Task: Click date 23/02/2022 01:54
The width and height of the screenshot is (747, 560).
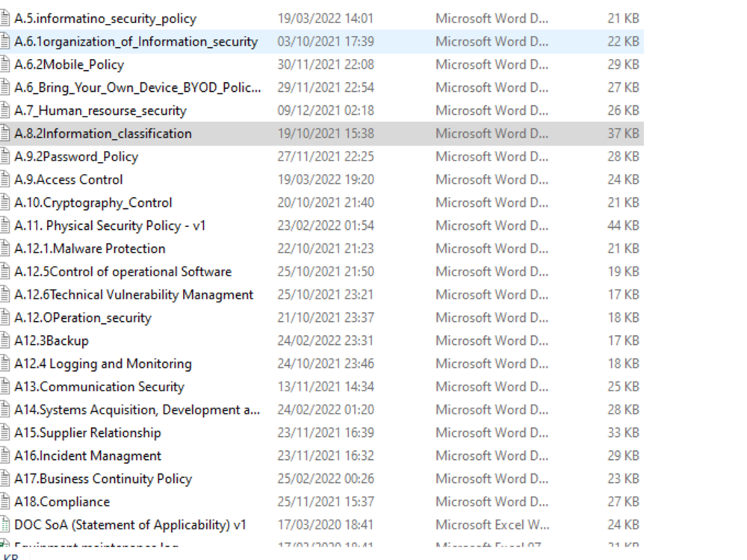Action: (326, 225)
